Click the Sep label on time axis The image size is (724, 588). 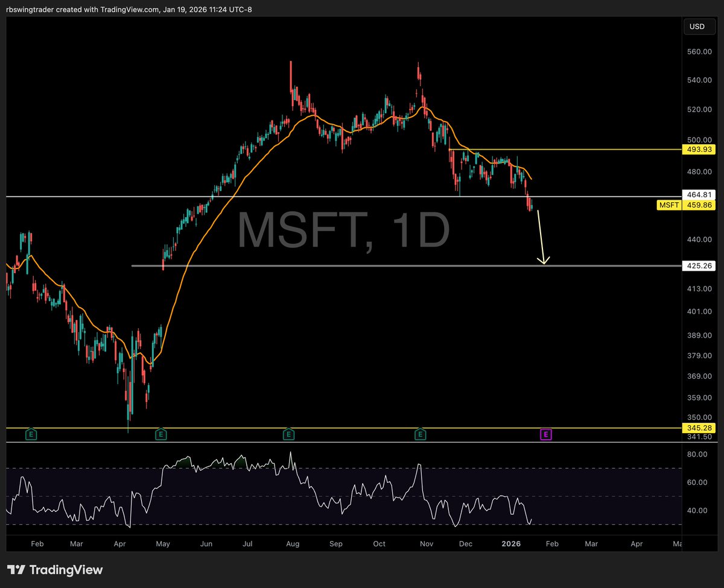click(x=336, y=543)
